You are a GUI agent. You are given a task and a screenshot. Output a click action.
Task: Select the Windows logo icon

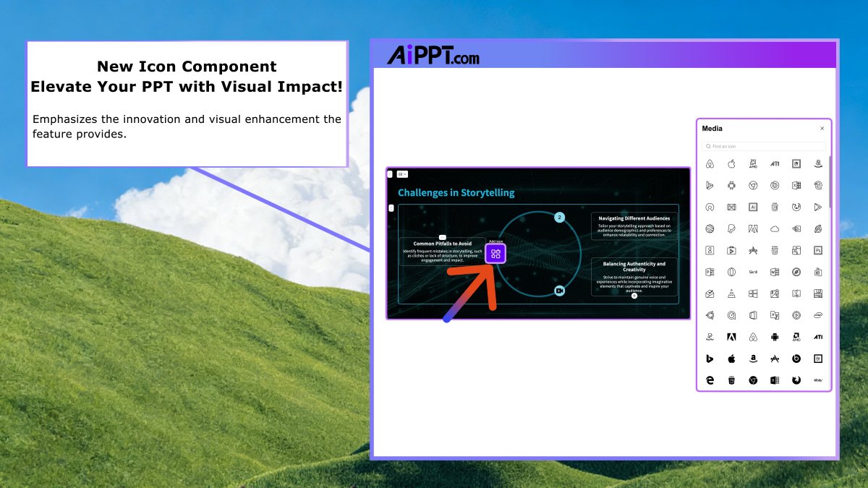point(753,294)
